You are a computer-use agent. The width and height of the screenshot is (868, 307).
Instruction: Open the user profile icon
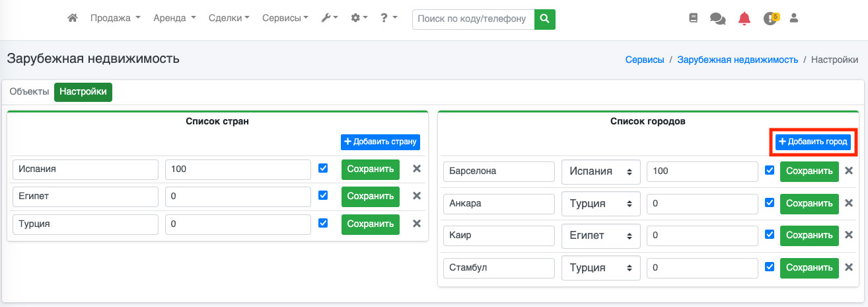(x=794, y=19)
